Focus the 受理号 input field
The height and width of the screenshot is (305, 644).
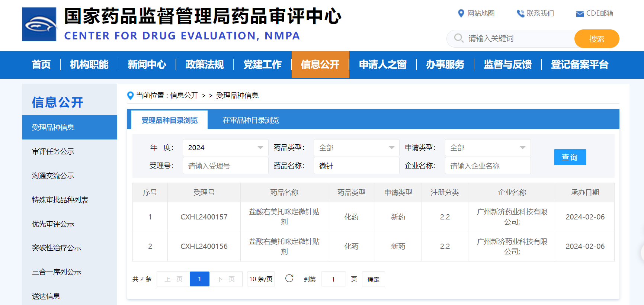(225, 166)
